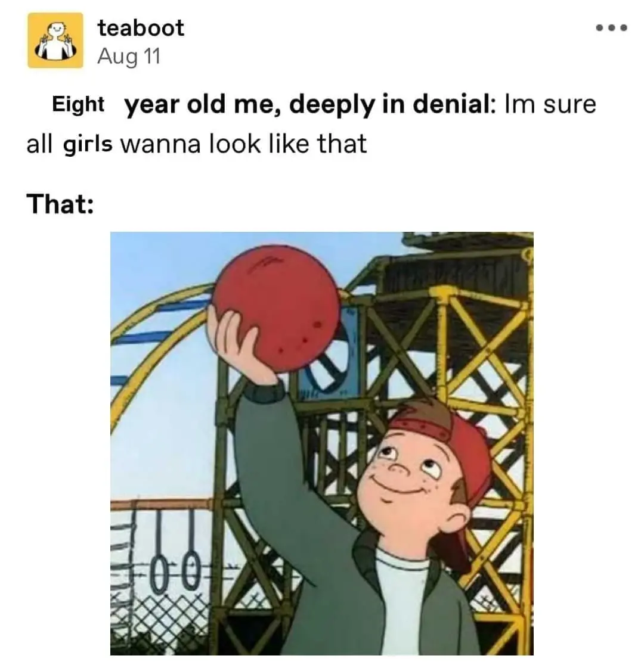
Task: Click the bold word 'girls'
Action: [88, 145]
